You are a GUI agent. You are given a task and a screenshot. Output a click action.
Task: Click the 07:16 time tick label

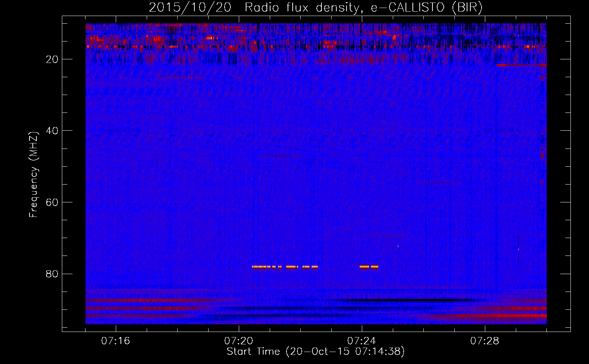point(116,341)
